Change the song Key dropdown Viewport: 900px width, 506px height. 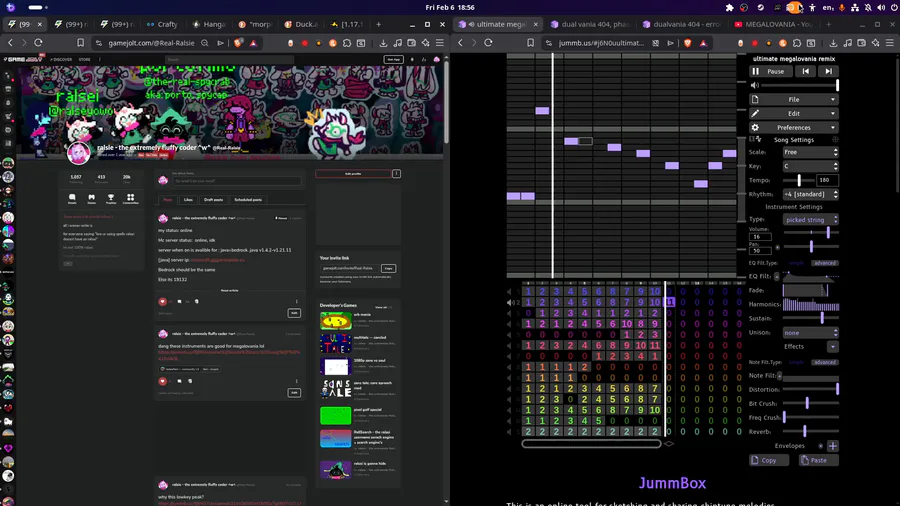click(x=810, y=166)
